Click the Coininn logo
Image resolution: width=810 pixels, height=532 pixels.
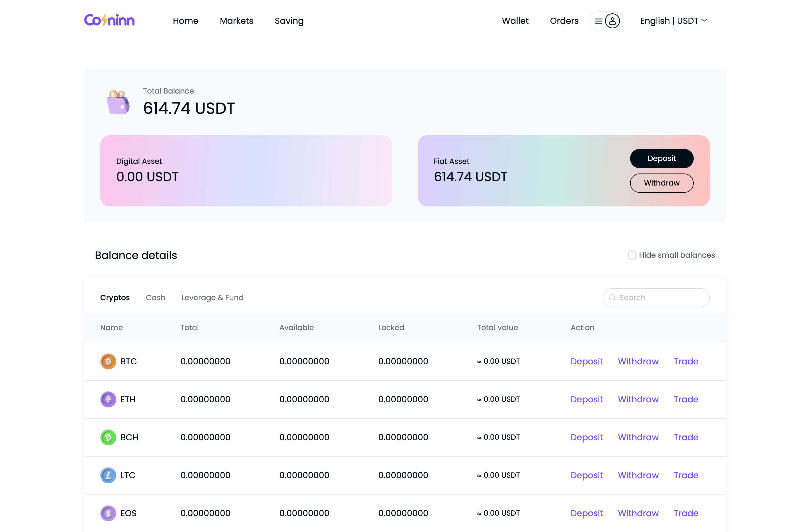point(109,20)
